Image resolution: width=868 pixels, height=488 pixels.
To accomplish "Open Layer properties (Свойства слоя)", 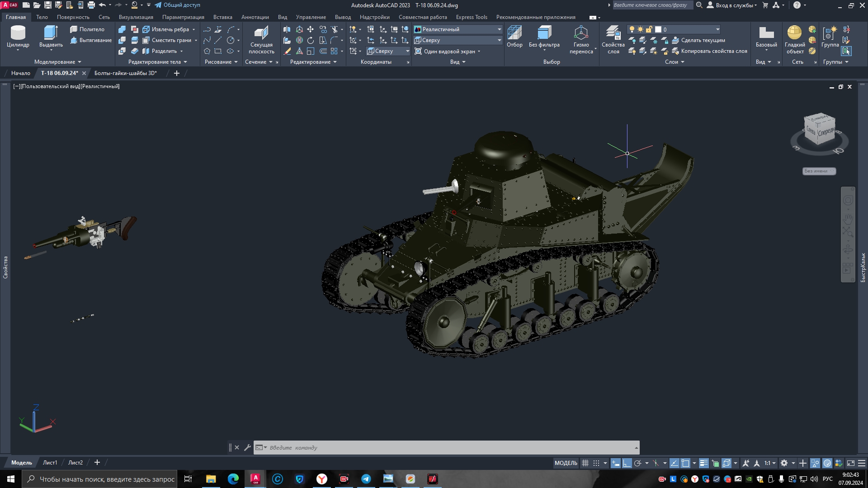I will pos(613,40).
